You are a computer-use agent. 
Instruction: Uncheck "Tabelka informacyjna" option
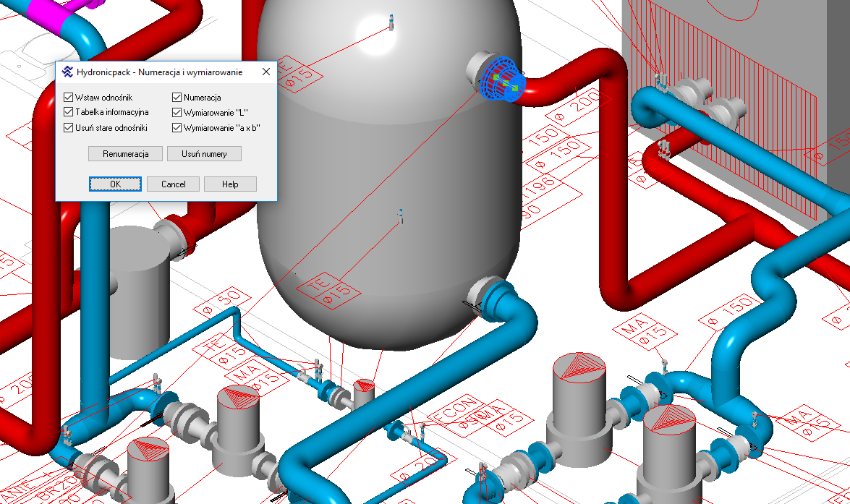coord(69,112)
